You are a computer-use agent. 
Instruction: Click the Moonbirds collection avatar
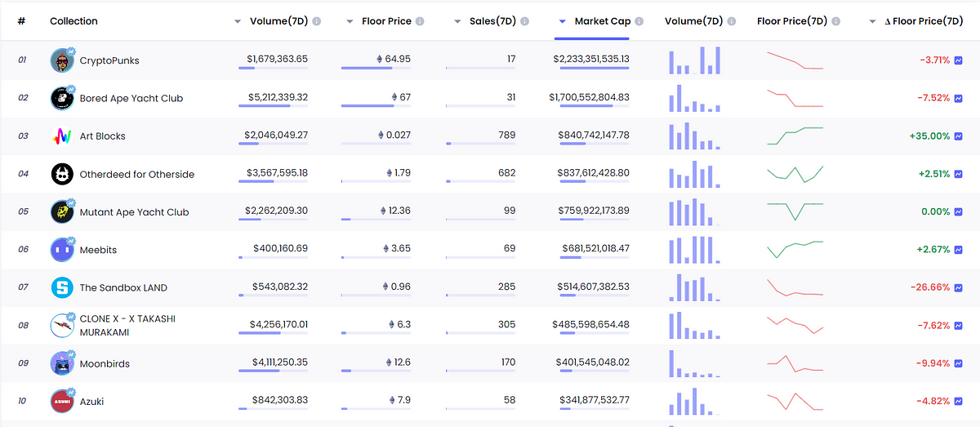[62, 363]
